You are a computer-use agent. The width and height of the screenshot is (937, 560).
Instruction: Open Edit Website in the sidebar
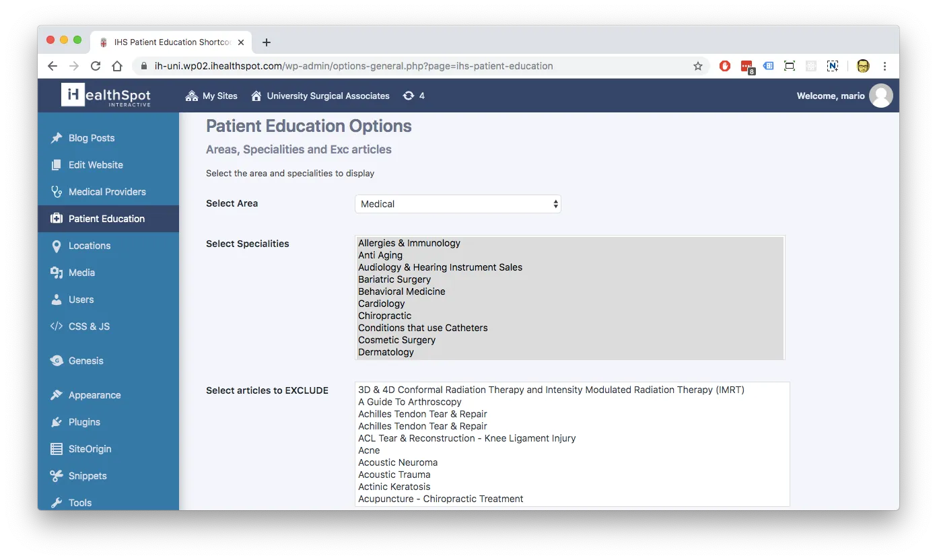click(108, 165)
